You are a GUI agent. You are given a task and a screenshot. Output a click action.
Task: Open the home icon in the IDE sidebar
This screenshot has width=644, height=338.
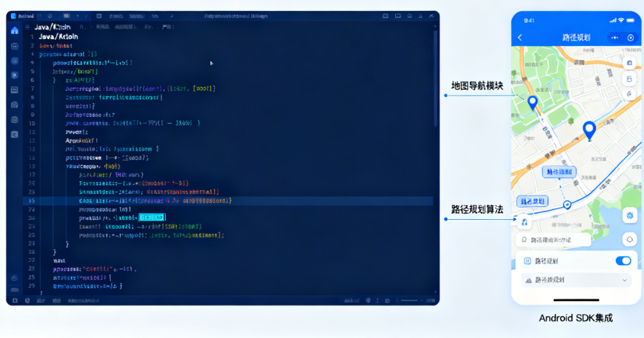[x=15, y=31]
